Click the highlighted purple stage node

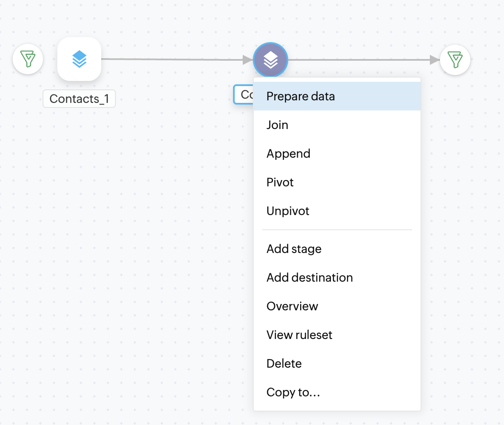pyautogui.click(x=270, y=60)
